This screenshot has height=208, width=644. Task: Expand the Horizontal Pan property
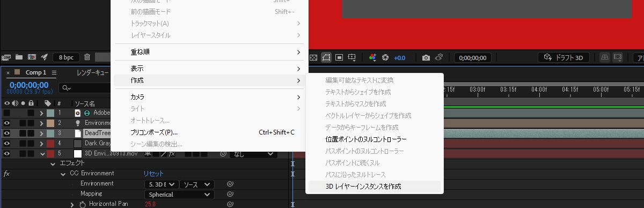[x=72, y=204]
